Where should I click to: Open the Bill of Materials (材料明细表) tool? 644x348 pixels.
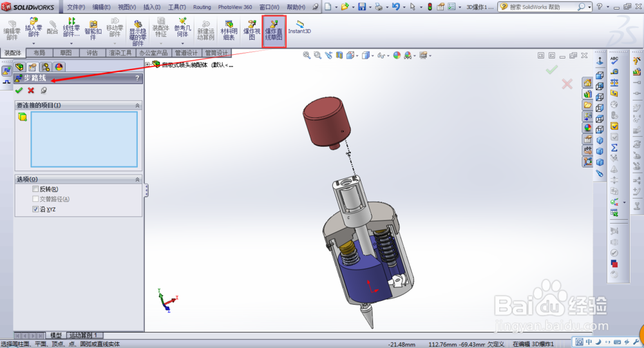coord(229,30)
